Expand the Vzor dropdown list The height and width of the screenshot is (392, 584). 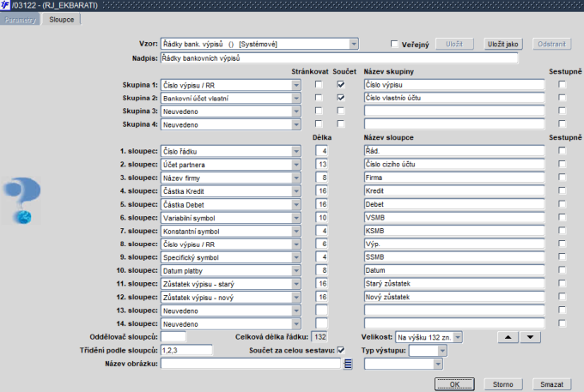click(353, 44)
